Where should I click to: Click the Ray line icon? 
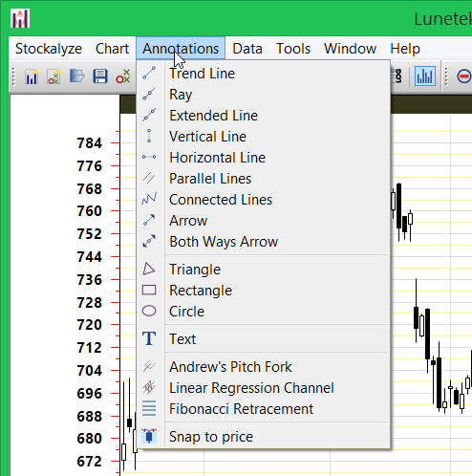click(x=149, y=94)
